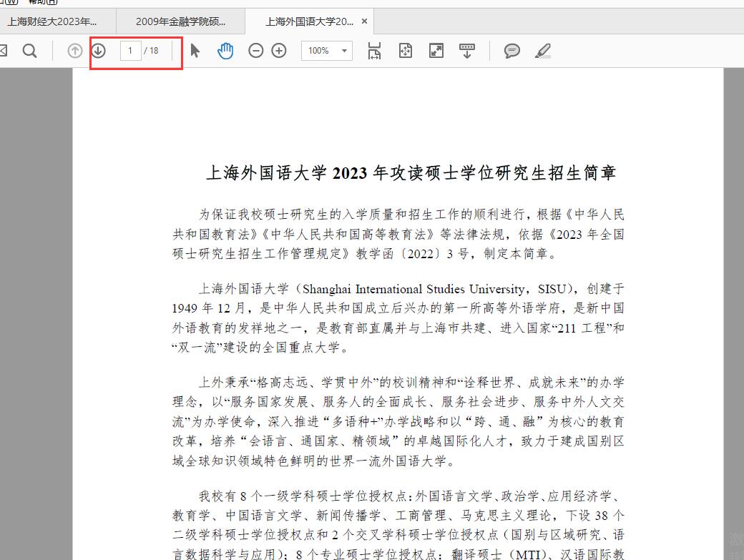Click the line starting 改革，培养“会语言
The height and width of the screenshot is (560, 744).
398,441
